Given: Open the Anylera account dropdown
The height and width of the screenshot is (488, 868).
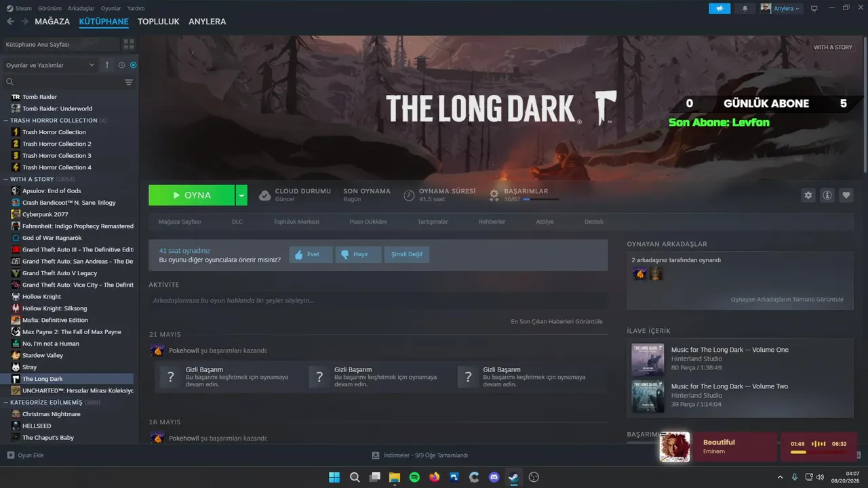Looking at the screenshot, I should [x=781, y=9].
